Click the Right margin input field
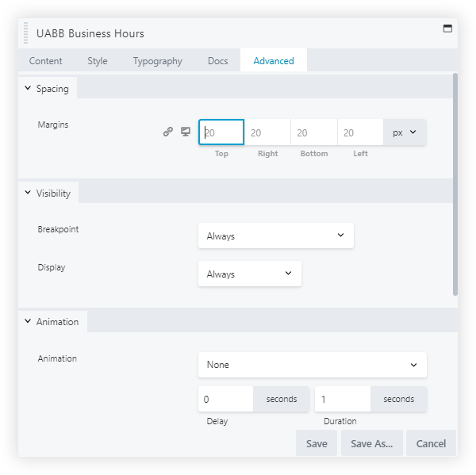476x475 pixels. point(267,132)
